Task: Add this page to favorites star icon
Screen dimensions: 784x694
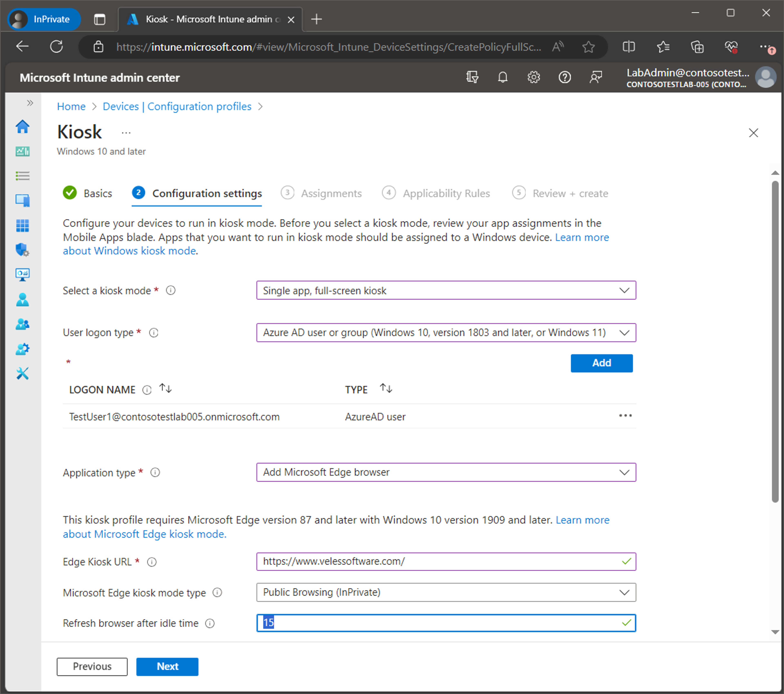Action: (588, 47)
